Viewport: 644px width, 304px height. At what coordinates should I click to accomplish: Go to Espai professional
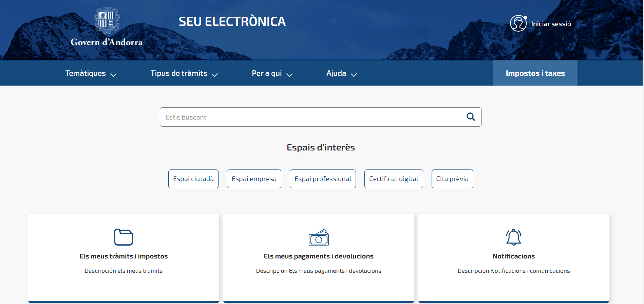[x=323, y=179]
